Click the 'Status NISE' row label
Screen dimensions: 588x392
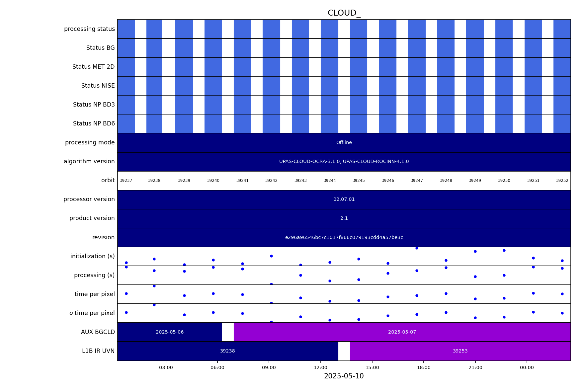[98, 86]
